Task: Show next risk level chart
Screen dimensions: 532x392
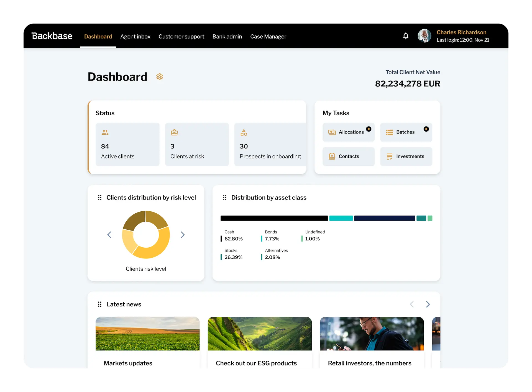Action: point(183,235)
